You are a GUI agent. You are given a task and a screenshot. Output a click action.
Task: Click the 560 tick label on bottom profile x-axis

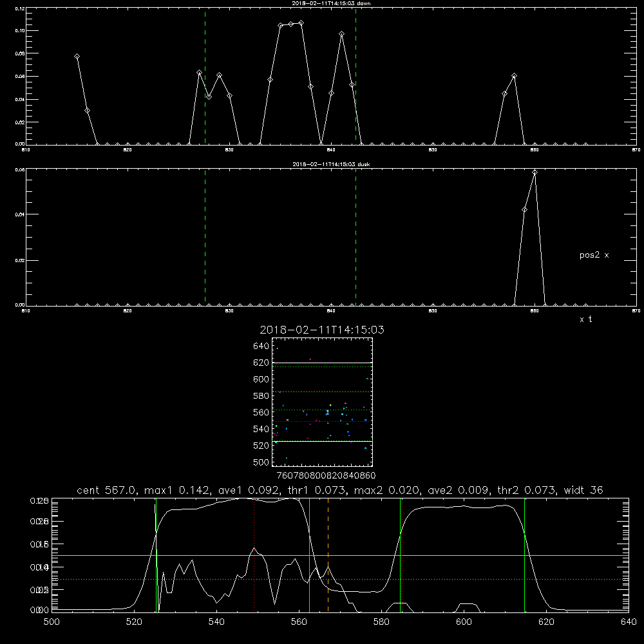pos(299,622)
